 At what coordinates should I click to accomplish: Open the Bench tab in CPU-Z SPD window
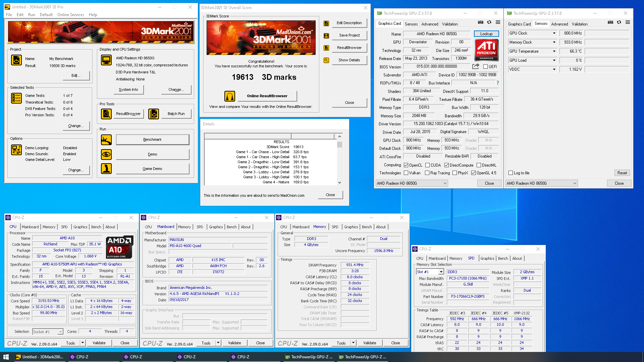(503, 258)
